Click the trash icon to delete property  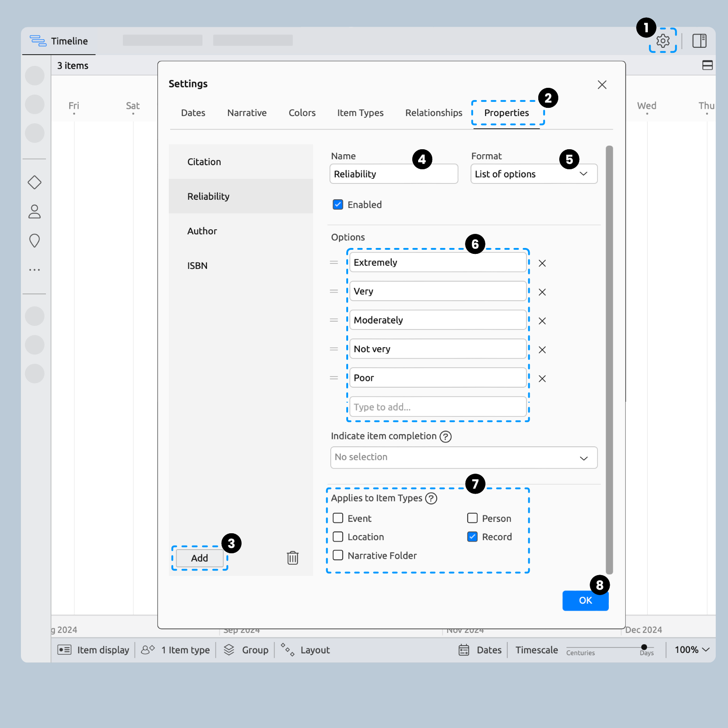[x=293, y=558]
